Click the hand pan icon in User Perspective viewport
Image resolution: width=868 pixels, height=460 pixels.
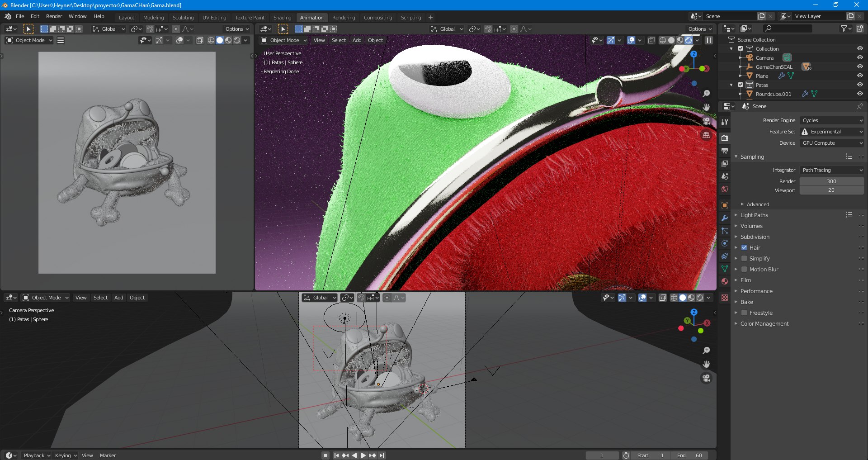point(706,107)
